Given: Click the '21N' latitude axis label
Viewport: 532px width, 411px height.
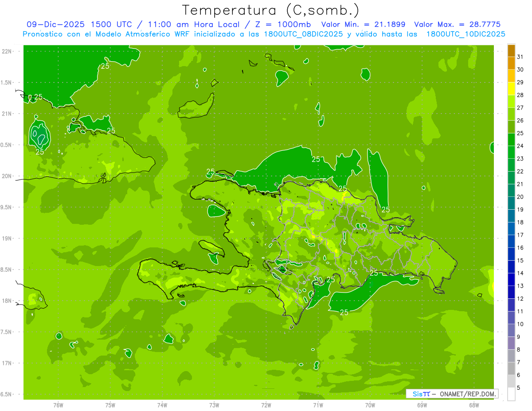Looking at the screenshot, I should click(7, 114).
